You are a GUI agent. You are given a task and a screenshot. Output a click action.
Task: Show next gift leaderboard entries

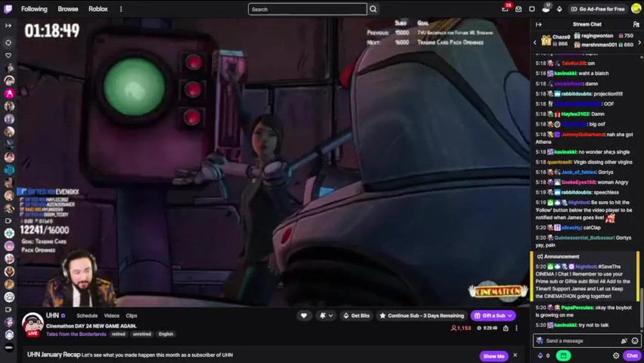pyautogui.click(x=640, y=42)
